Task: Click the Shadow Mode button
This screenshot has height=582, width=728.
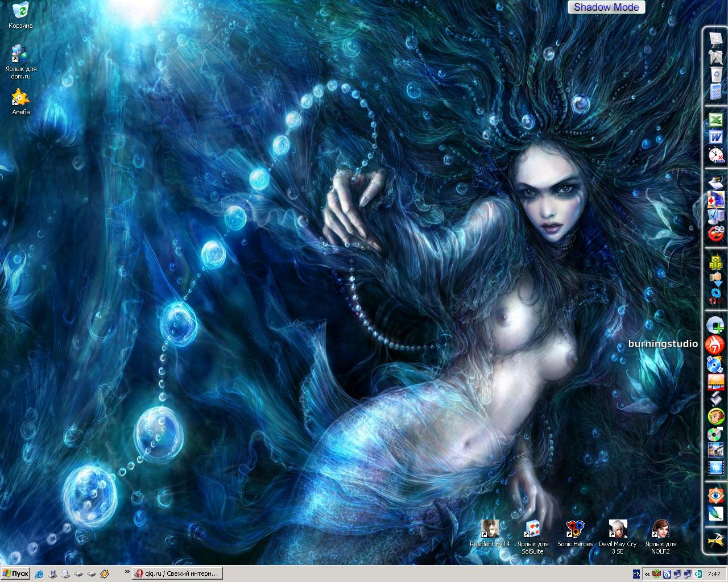Action: [x=606, y=7]
